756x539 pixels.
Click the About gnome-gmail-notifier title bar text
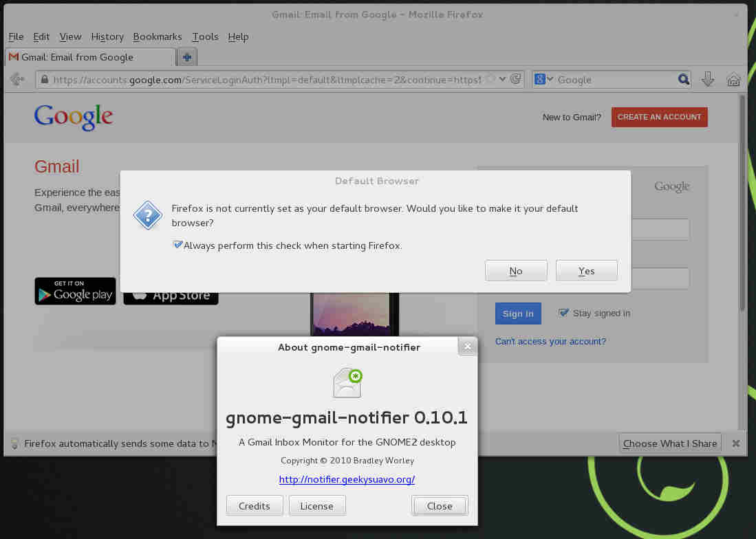(x=349, y=347)
